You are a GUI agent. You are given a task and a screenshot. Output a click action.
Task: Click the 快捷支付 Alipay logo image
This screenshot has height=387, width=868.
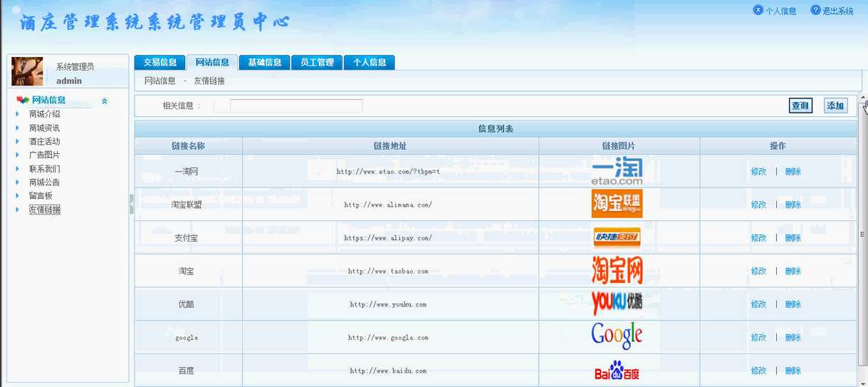coord(617,237)
